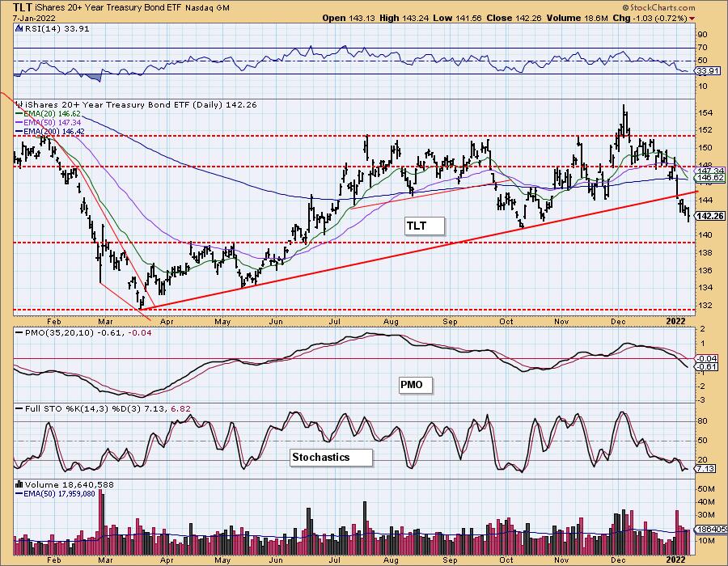Click the 154 price level on the scale
728x566 pixels.
coord(705,112)
